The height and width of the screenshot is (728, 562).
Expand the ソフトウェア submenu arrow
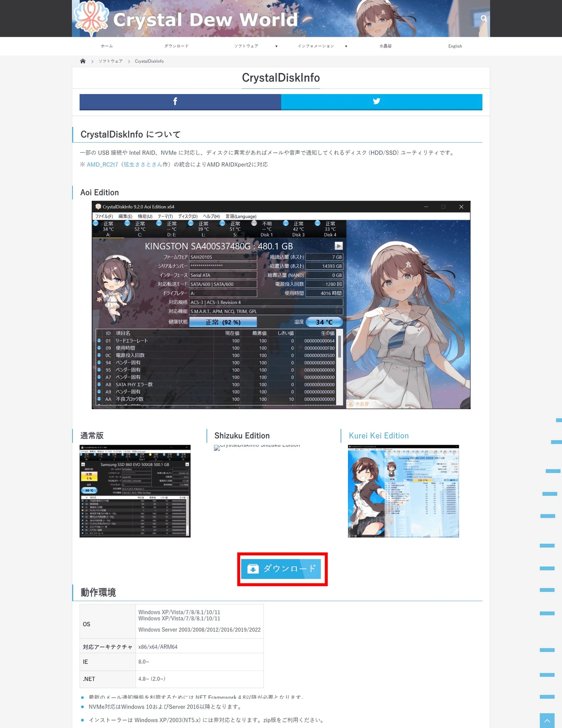pos(276,46)
